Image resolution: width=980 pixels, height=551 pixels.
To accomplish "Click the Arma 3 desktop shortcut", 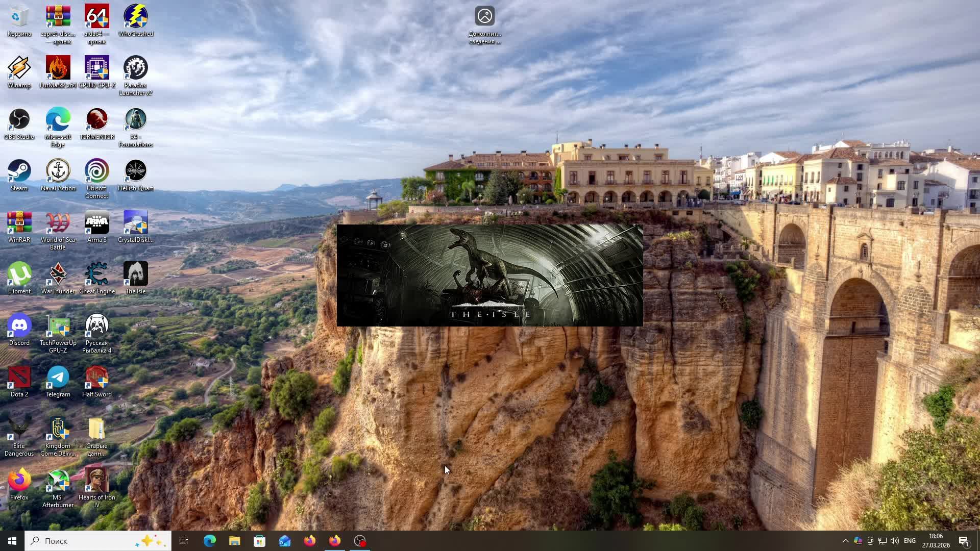I will (x=96, y=223).
